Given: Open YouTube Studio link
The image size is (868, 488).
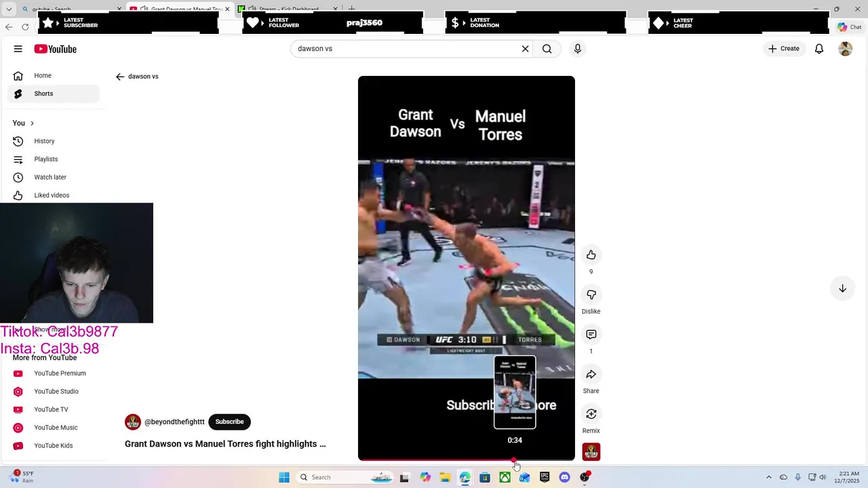Looking at the screenshot, I should [54, 392].
